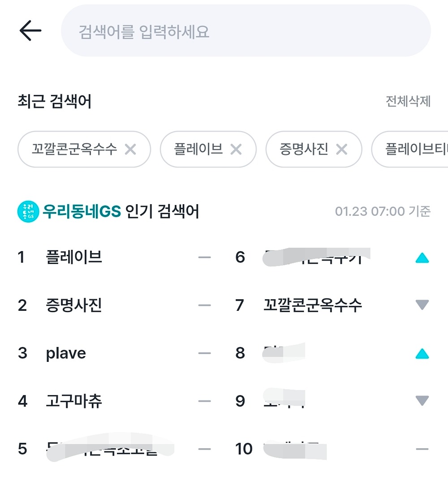Image resolution: width=448 pixels, height=481 pixels.
Task: Open rank 1 플레이브 popular search
Action: point(74,257)
